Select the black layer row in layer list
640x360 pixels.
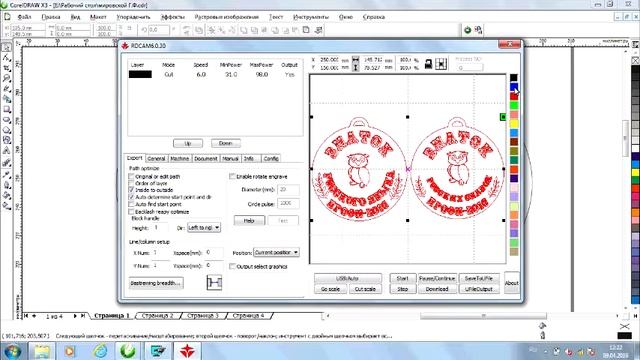[x=215, y=74]
